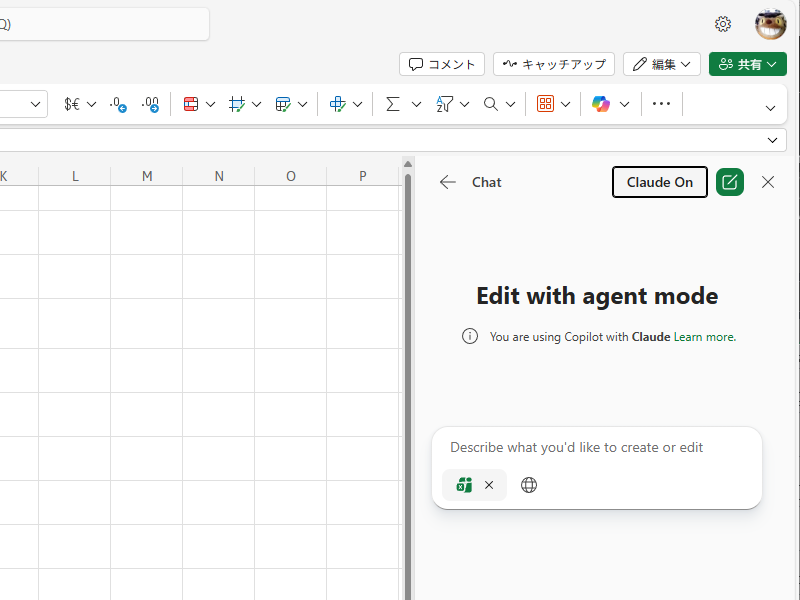Select column P header
Screen dimensions: 800x600
click(363, 177)
